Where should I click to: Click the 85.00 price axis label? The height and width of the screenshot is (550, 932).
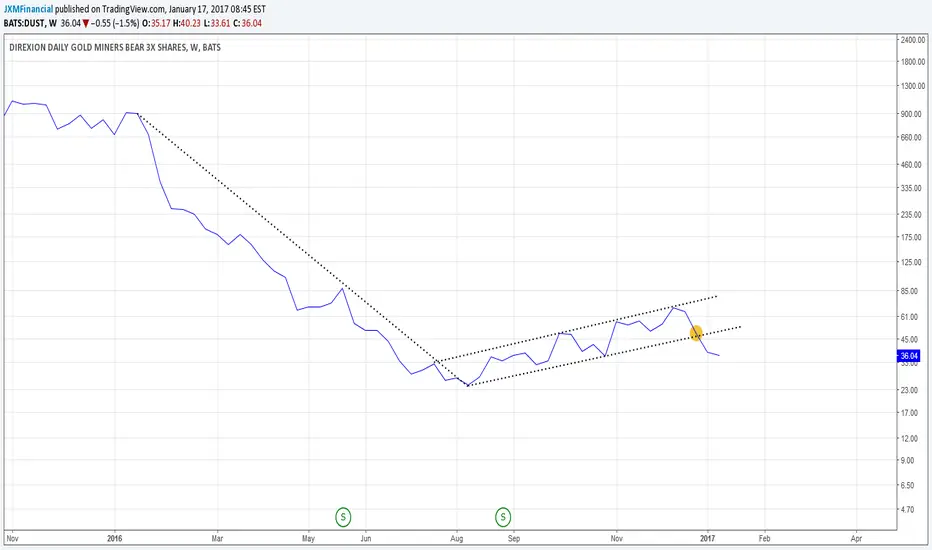click(909, 291)
